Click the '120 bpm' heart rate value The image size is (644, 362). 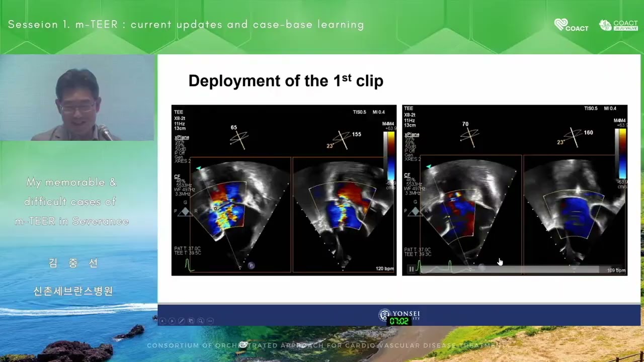coord(385,269)
